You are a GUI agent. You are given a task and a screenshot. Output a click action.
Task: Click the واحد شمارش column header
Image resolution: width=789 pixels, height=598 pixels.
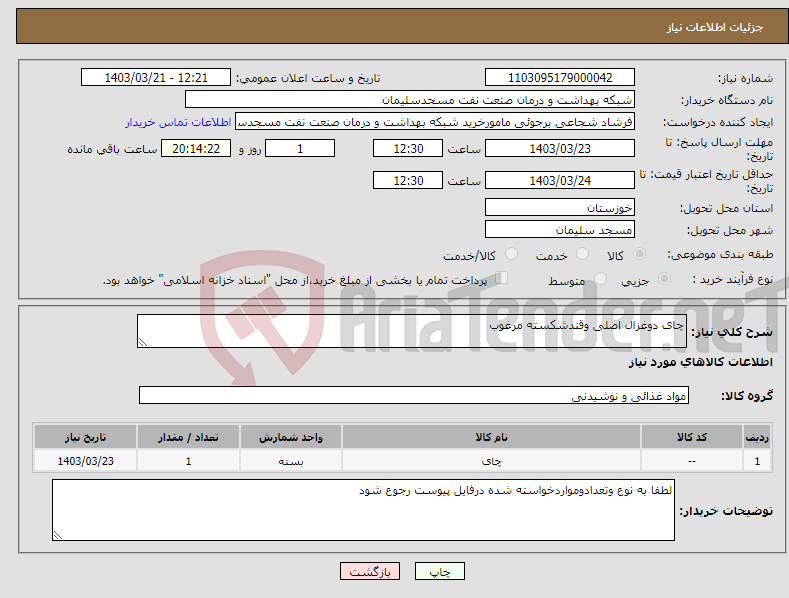click(291, 437)
